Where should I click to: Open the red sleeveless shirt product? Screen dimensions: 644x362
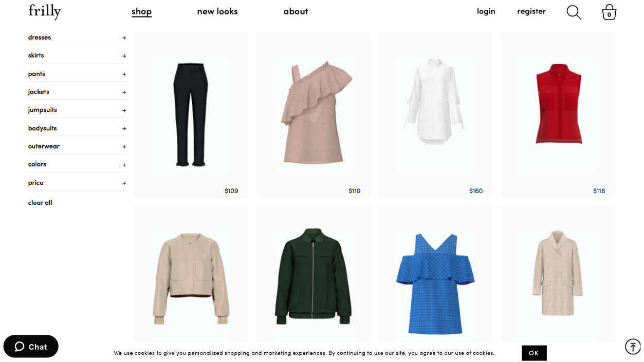[x=558, y=115]
